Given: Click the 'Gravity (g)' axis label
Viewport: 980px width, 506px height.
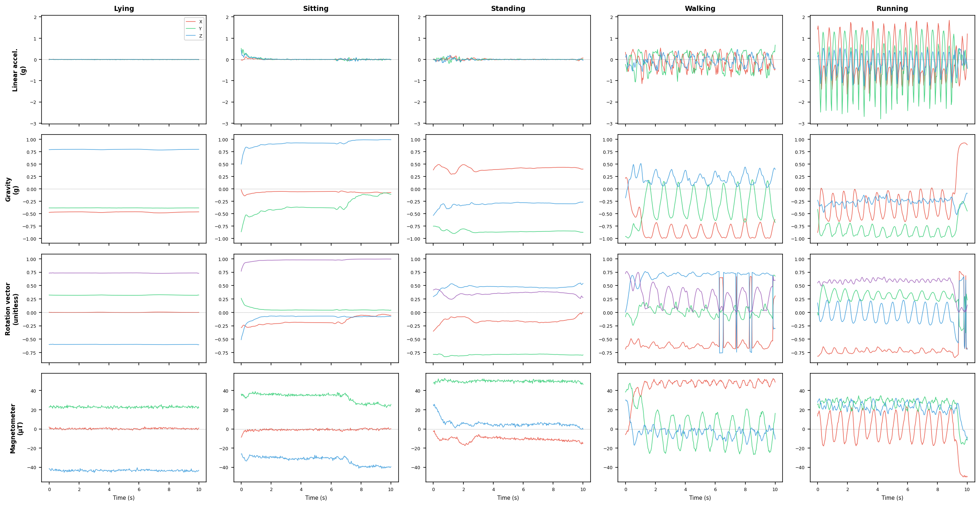Looking at the screenshot, I should point(12,189).
